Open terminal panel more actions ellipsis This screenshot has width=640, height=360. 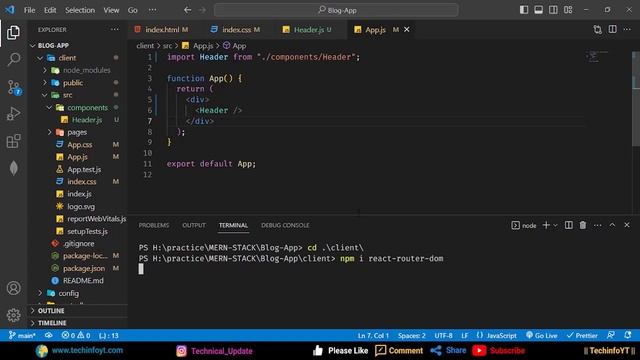(598, 225)
